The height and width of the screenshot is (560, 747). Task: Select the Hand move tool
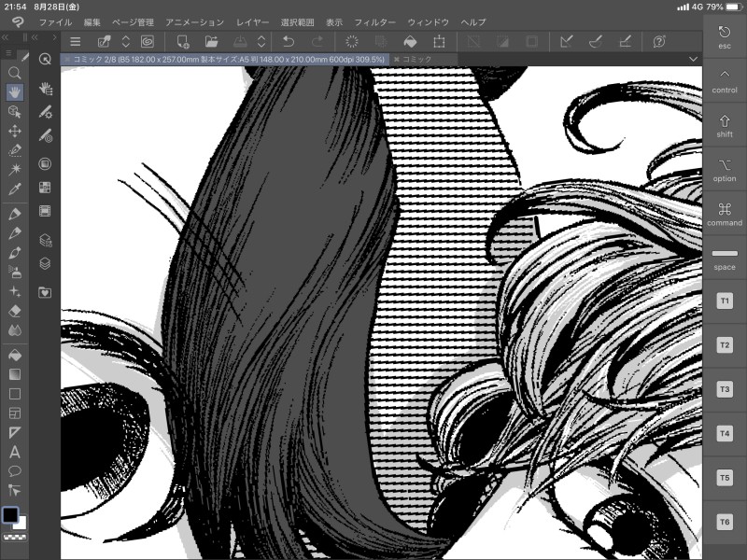[x=15, y=91]
